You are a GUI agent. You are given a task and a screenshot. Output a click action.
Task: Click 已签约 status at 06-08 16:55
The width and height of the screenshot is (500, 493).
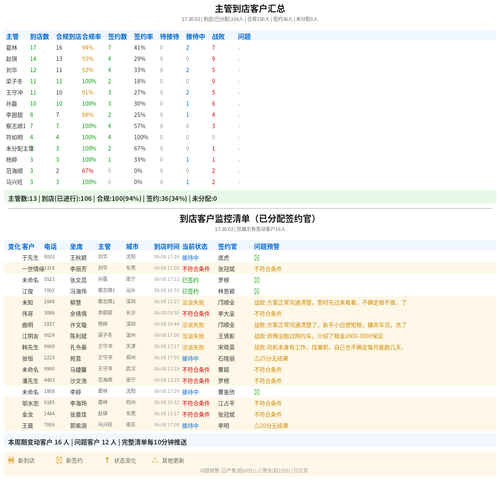(190, 291)
